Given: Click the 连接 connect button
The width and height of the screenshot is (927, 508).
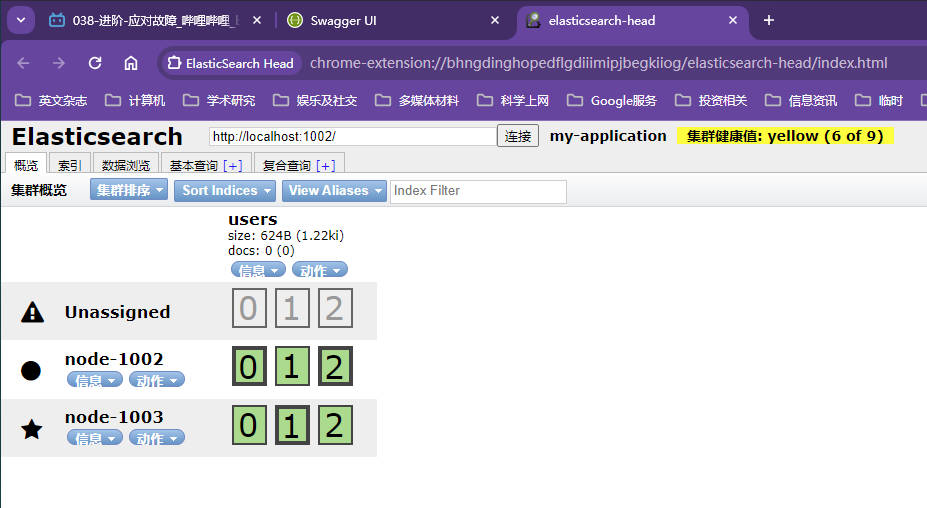Looking at the screenshot, I should (517, 136).
